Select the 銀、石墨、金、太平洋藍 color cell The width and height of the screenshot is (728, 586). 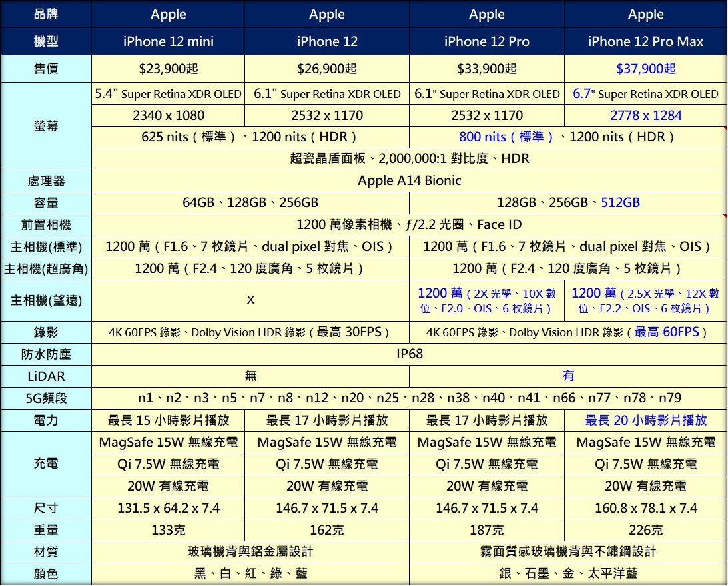click(568, 574)
